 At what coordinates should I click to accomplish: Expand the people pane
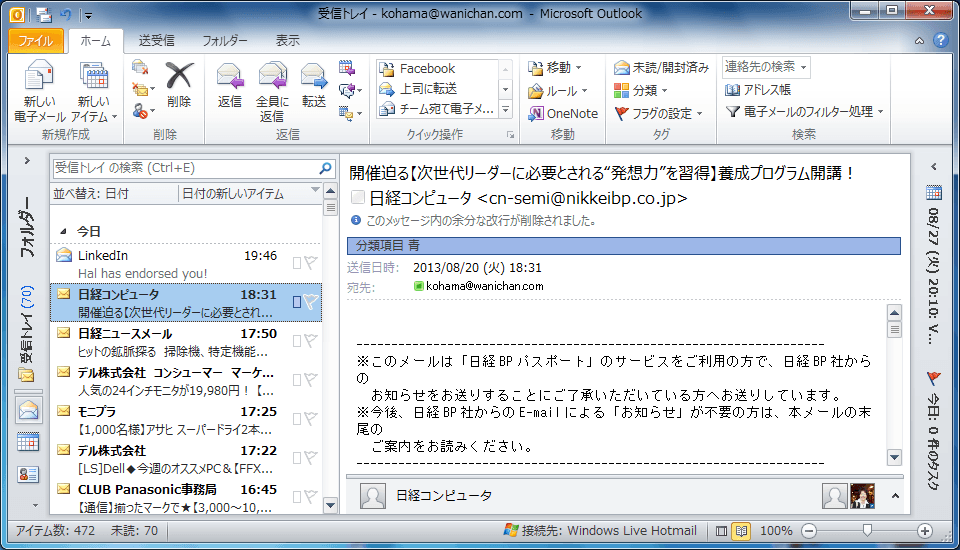coord(895,496)
